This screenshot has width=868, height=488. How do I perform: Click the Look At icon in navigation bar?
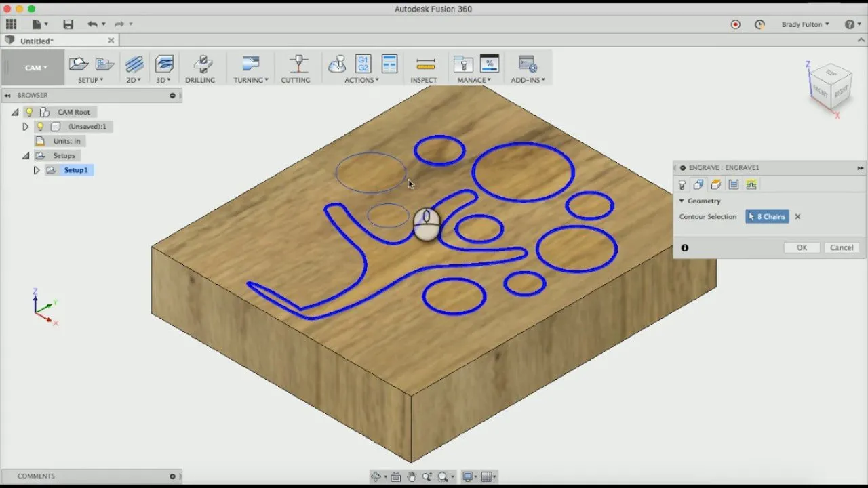tap(396, 477)
